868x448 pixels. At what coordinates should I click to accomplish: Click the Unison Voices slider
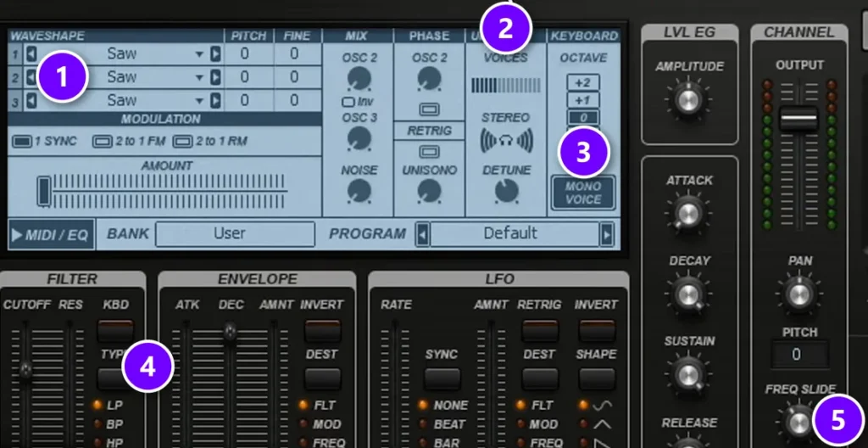(x=505, y=86)
